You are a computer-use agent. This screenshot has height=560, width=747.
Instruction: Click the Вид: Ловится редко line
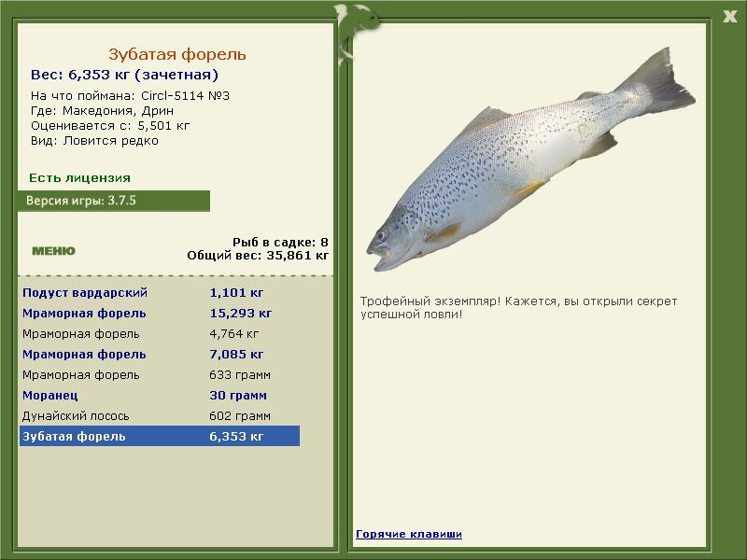[94, 141]
